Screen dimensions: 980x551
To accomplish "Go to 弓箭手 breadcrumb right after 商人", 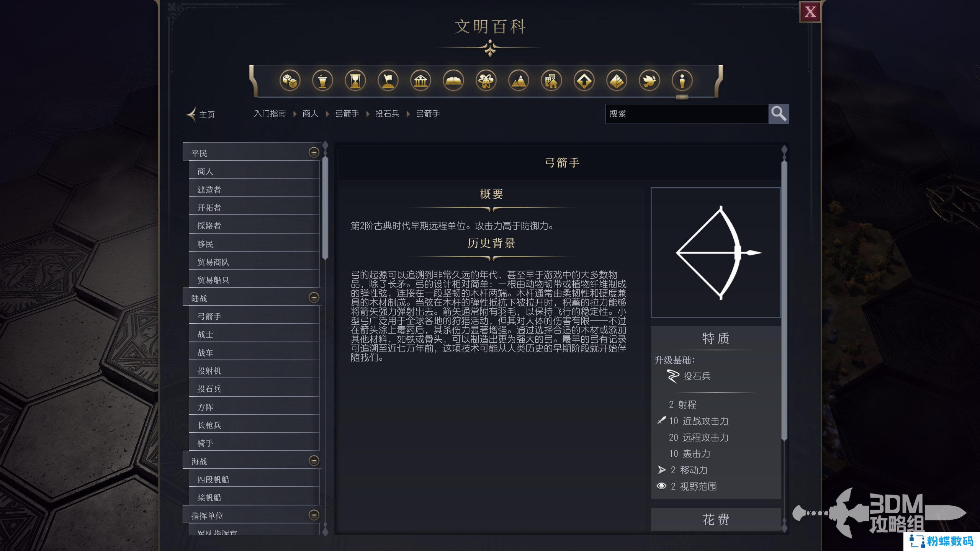I will click(x=347, y=114).
